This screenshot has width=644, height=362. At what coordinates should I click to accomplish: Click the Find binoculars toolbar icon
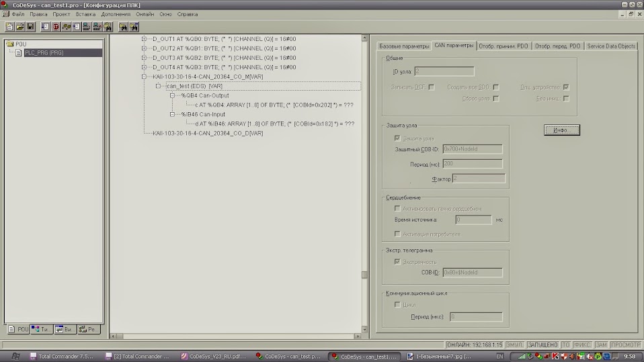pos(123,27)
